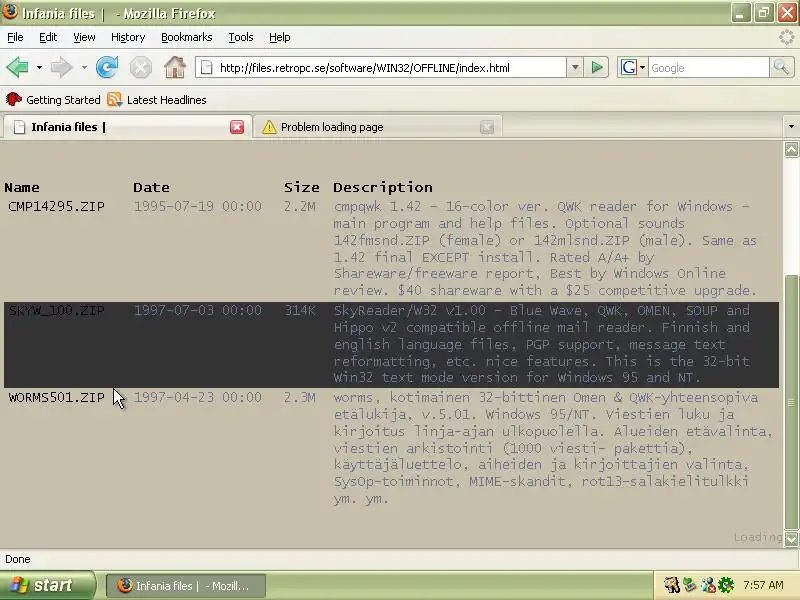The image size is (800, 600).
Task: Open the Forward history dropdown arrow
Action: [84, 67]
